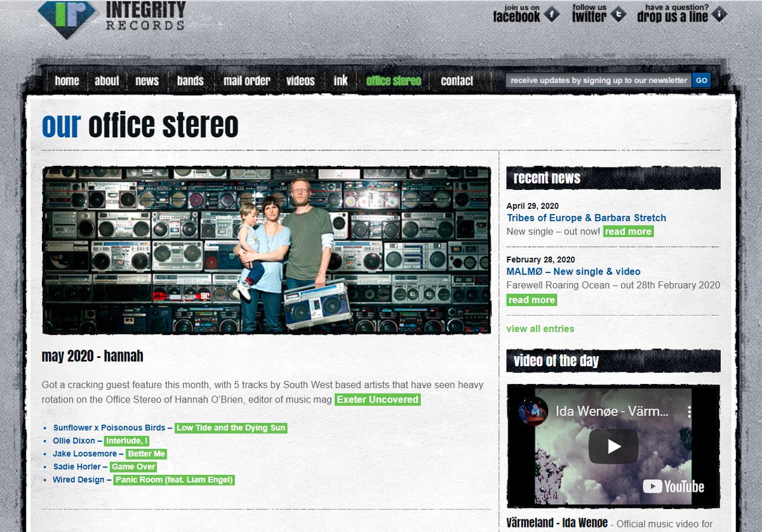Open the Interlude, I track link
This screenshot has width=762, height=532.
click(x=126, y=441)
